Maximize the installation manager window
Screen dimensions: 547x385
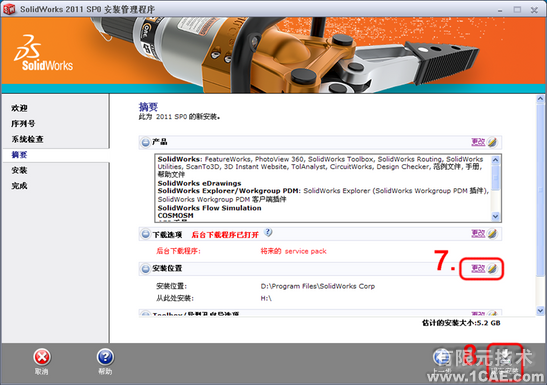tap(517, 10)
